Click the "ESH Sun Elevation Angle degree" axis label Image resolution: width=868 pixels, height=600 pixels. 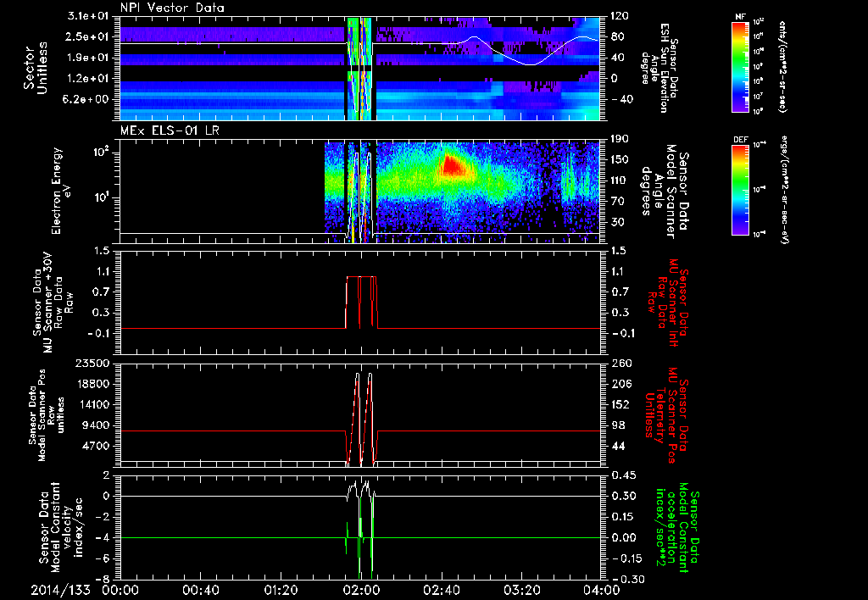coord(659,68)
